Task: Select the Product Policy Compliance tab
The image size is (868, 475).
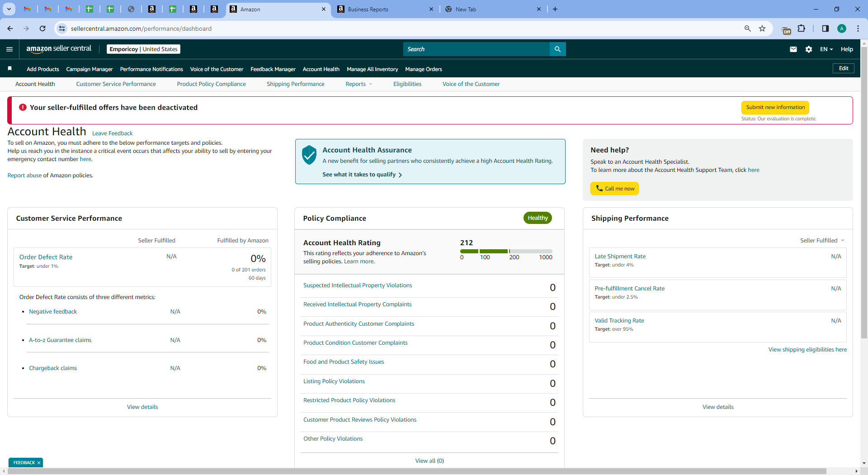Action: tap(211, 84)
